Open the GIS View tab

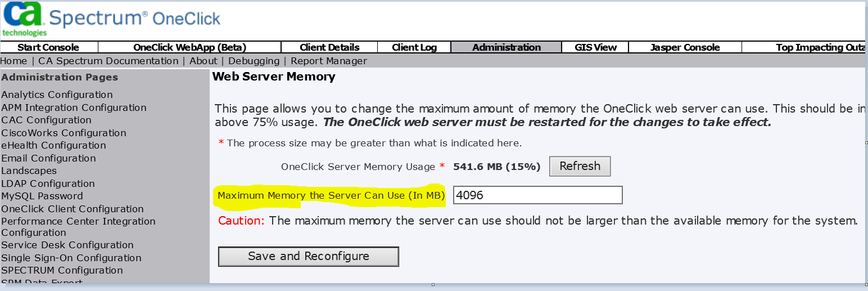pos(595,47)
